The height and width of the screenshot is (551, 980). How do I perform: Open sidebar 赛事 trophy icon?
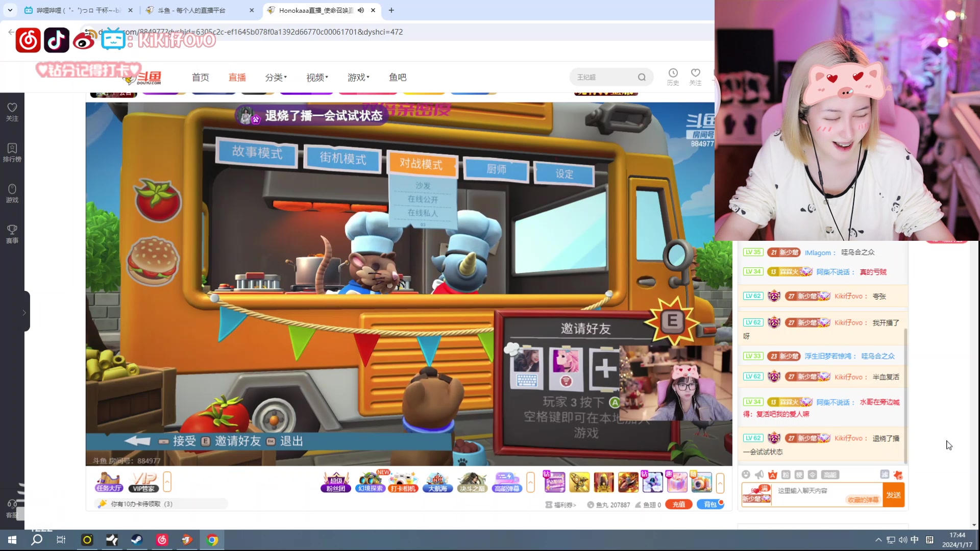12,234
